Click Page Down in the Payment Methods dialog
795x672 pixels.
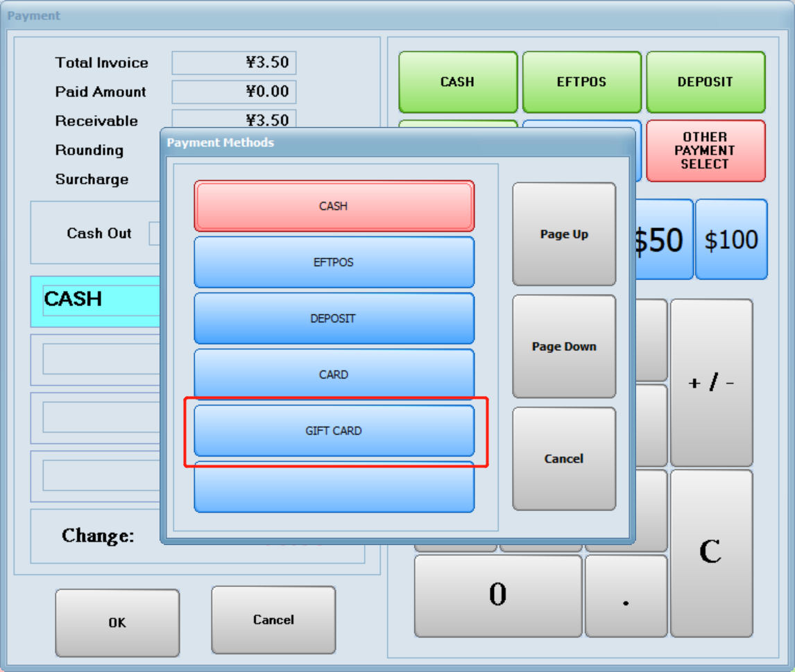(564, 345)
